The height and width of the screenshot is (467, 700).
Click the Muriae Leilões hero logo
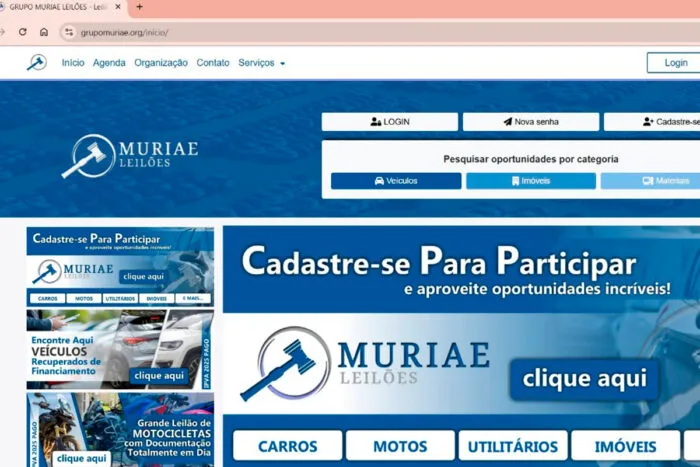(130, 155)
